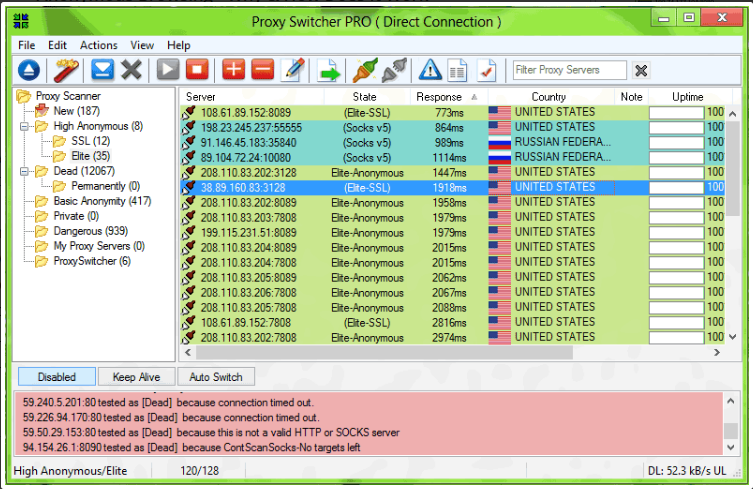Click the red plus Add proxy icon
The width and height of the screenshot is (753, 489).
pos(233,70)
